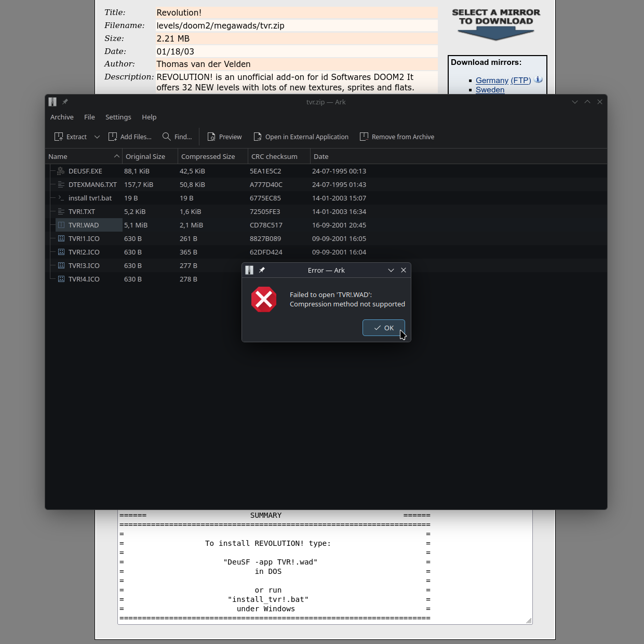Select the TVR!.TXT file icon

(x=61, y=211)
